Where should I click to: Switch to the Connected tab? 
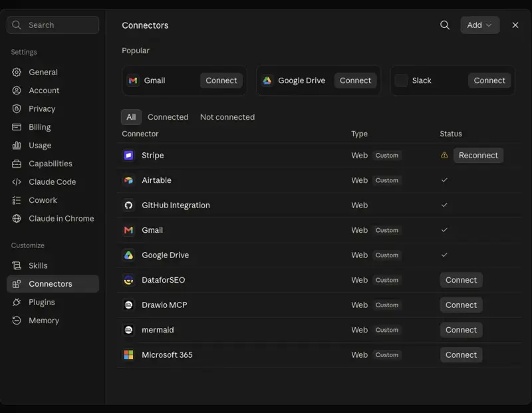[168, 117]
